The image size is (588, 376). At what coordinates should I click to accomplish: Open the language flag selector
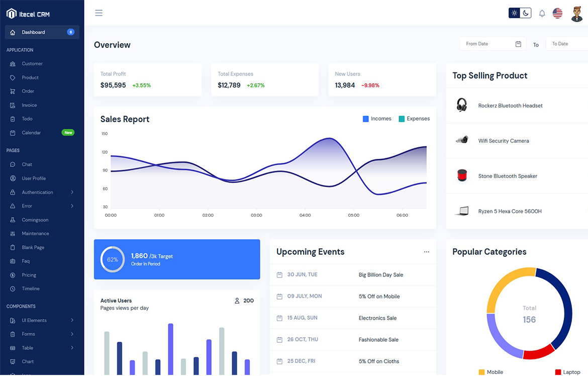click(557, 13)
